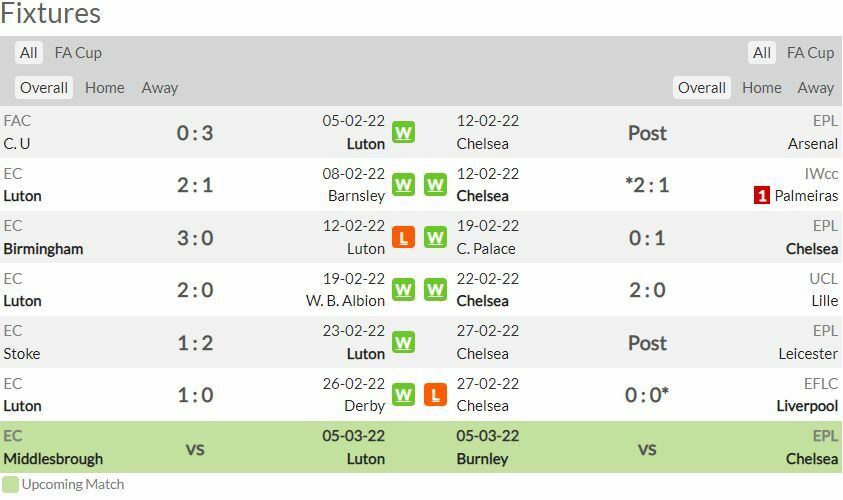The height and width of the screenshot is (500, 843).
Task: Click the green Upcoming Match legend swatch
Action: [x=10, y=484]
